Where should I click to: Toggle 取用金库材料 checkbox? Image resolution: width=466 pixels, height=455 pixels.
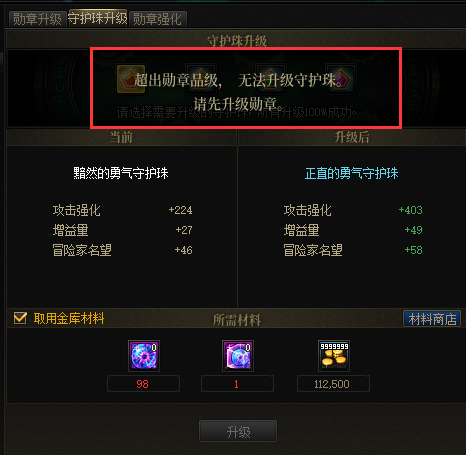point(20,318)
